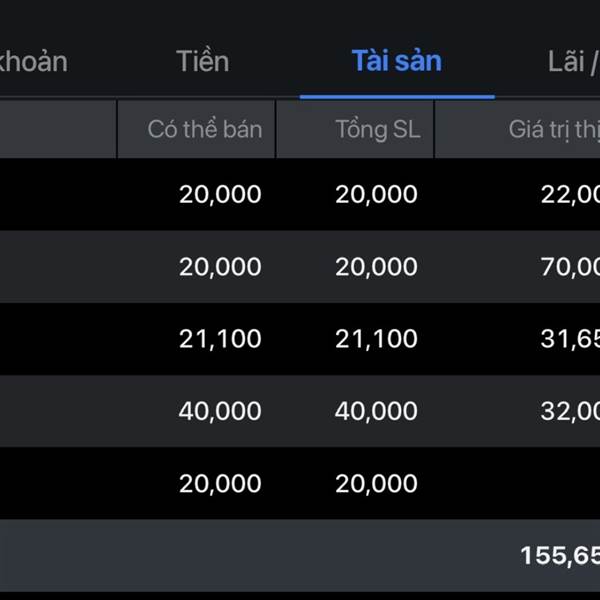
Task: Select the market value cell showing 31,65
Action: pos(570,339)
